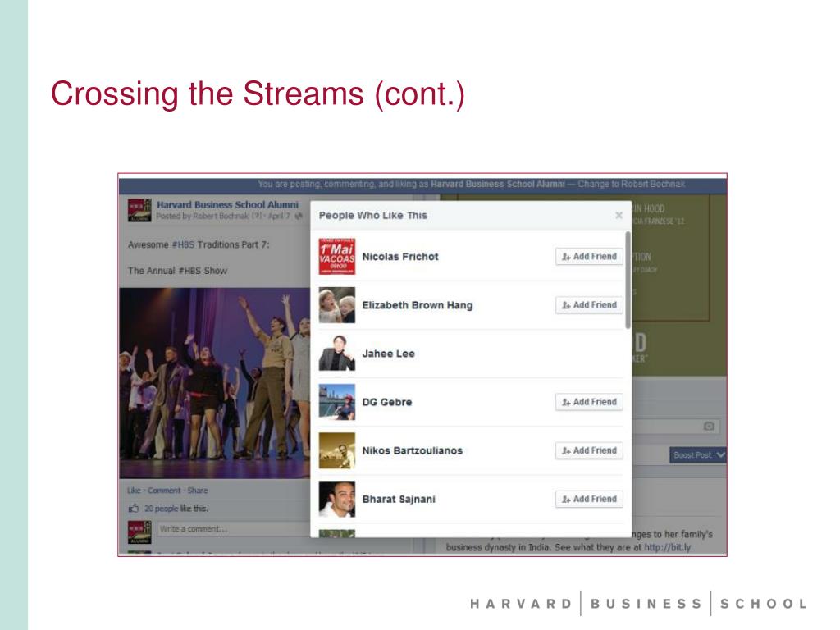This screenshot has height=630, width=840.
Task: Open Jahee Lee's profile picture
Action: click(x=336, y=354)
